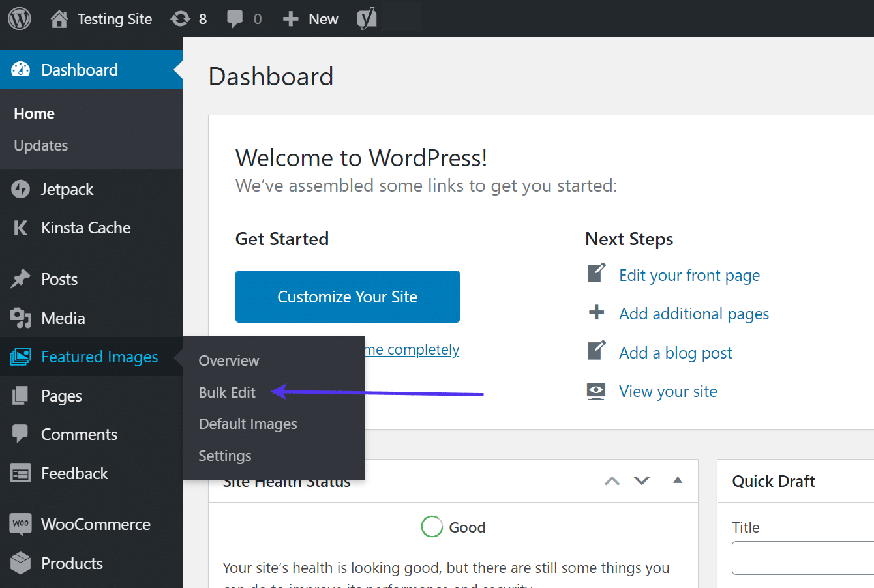
Task: Open Jetpack from the sidebar
Action: click(x=67, y=189)
